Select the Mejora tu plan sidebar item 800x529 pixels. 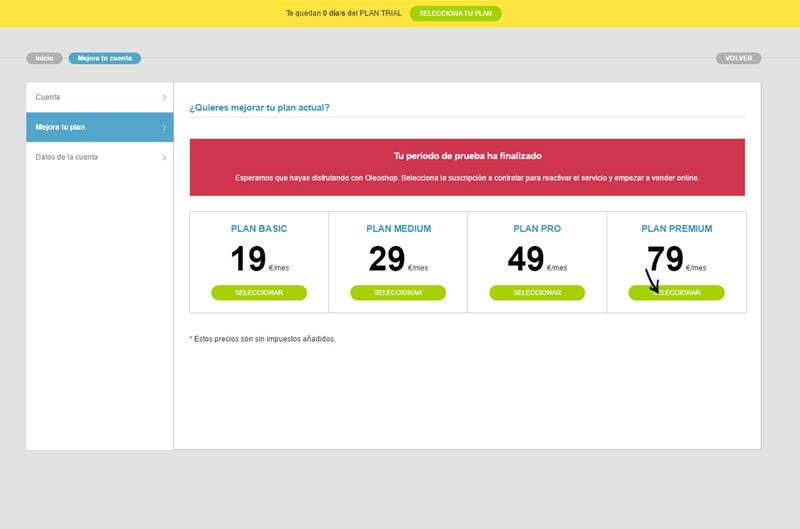[60, 127]
